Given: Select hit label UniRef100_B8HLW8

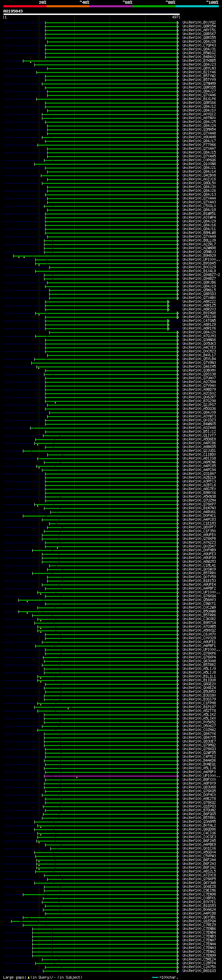Looking at the screenshot, I should pos(199,233).
